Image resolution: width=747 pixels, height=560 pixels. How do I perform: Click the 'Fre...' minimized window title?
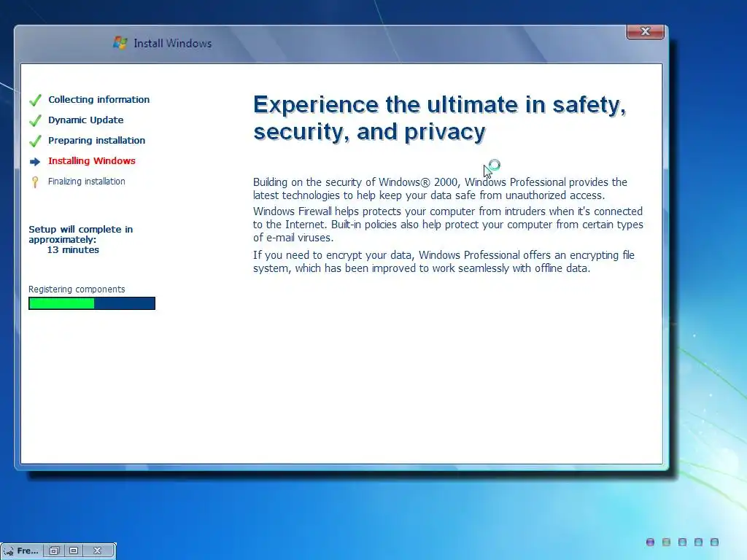[28, 551]
